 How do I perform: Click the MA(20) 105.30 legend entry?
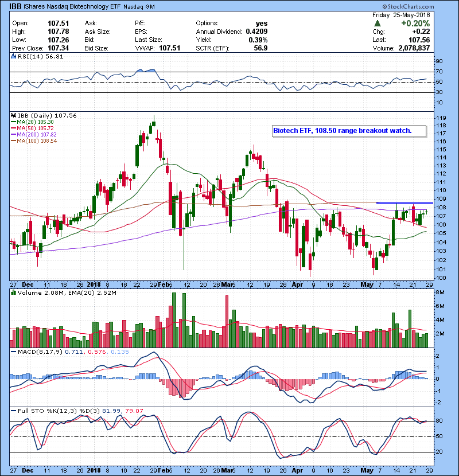[32, 122]
